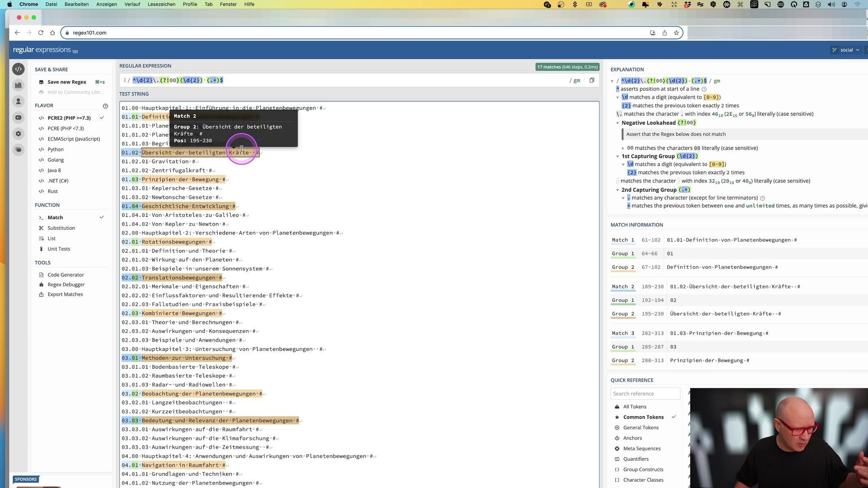The height and width of the screenshot is (488, 868).
Task: Open the Apple menu
Action: click(10, 4)
